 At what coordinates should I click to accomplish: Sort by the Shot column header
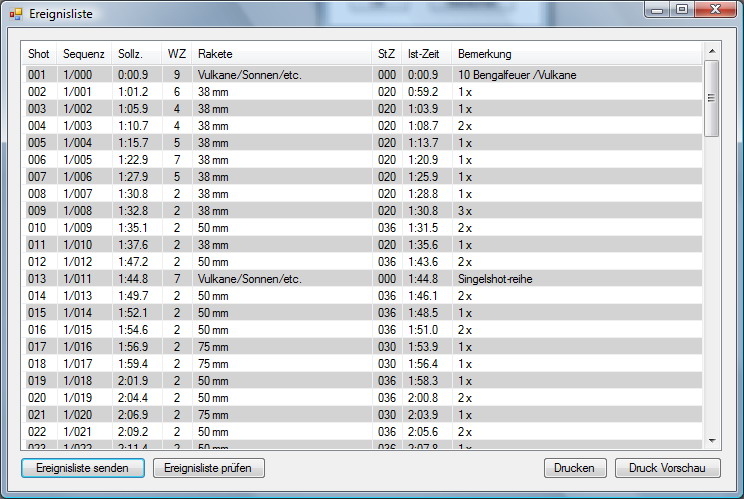[39, 54]
